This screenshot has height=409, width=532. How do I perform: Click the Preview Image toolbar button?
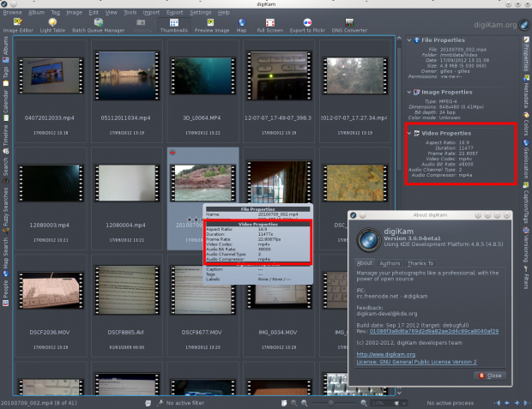212,26
